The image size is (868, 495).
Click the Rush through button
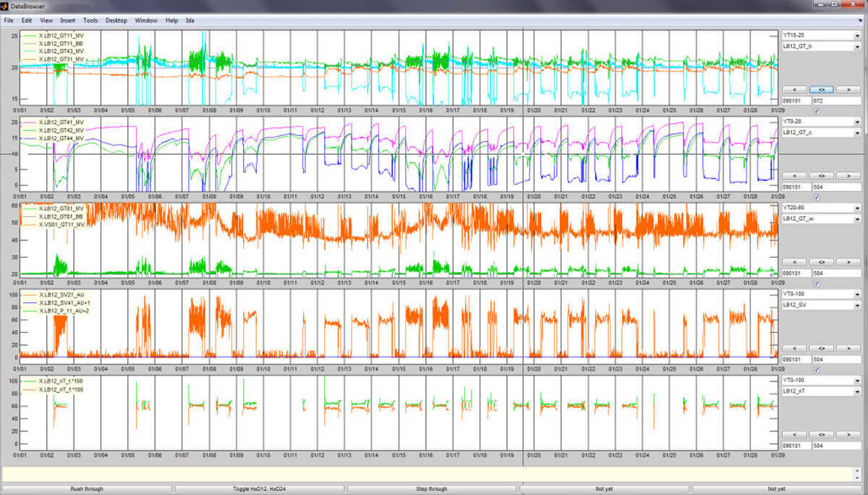pos(87,489)
